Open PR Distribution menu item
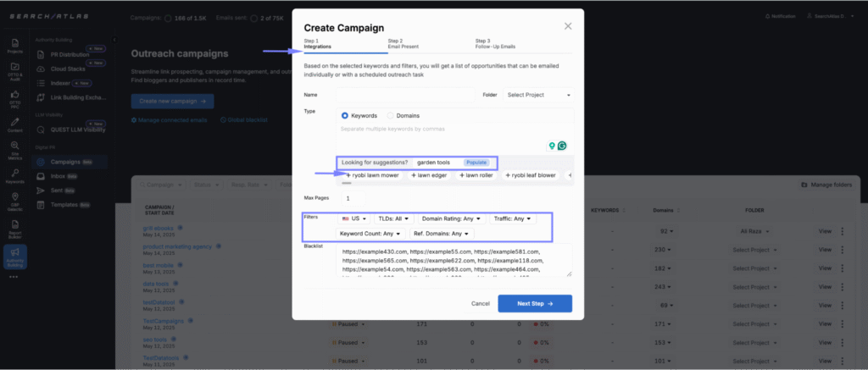Screen dimensions: 868x370 point(69,55)
